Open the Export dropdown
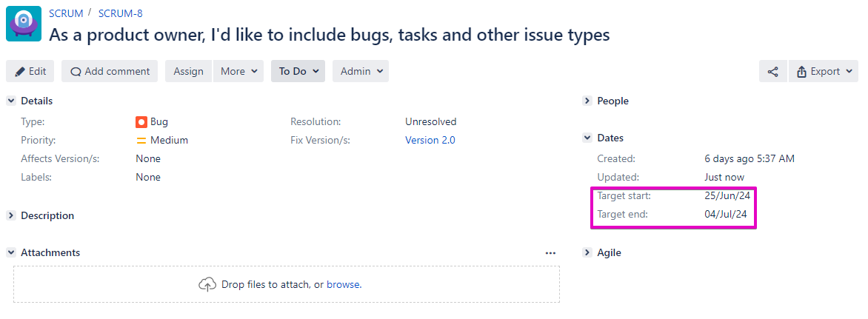Screen dimensions: 868x319 824,72
